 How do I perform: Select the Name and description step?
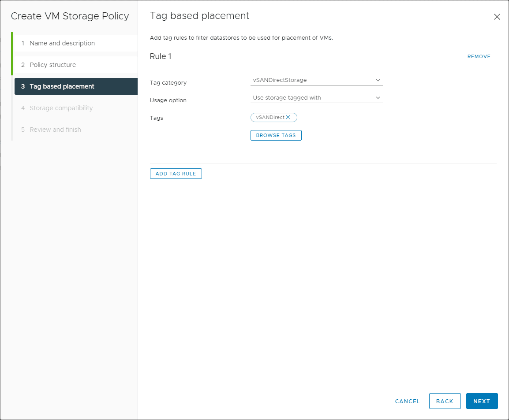pyautogui.click(x=62, y=43)
